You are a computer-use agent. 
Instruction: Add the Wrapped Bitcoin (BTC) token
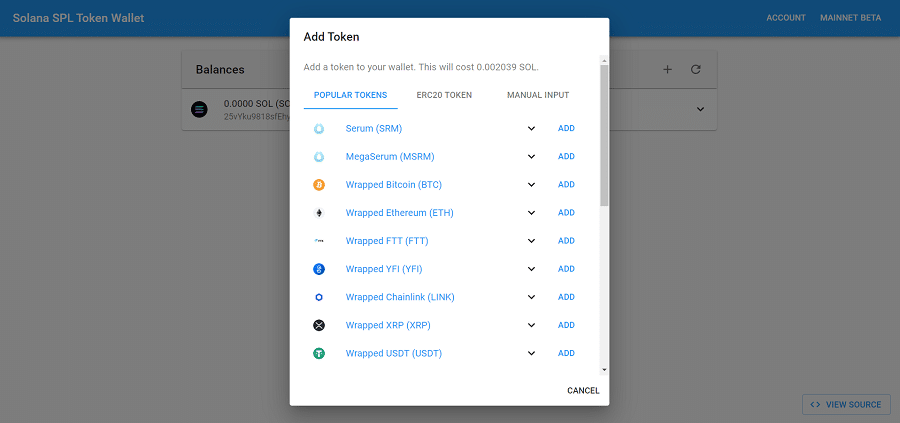click(566, 185)
